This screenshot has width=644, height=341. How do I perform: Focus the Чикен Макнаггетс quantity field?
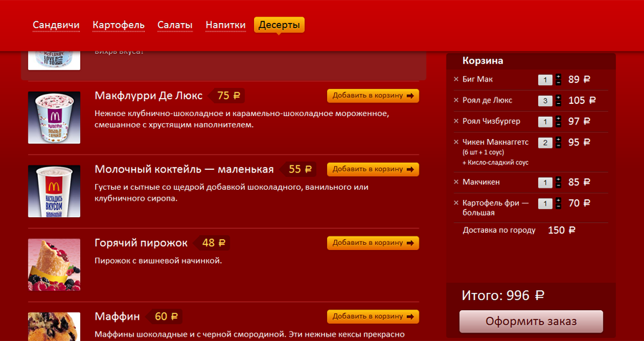click(x=545, y=143)
